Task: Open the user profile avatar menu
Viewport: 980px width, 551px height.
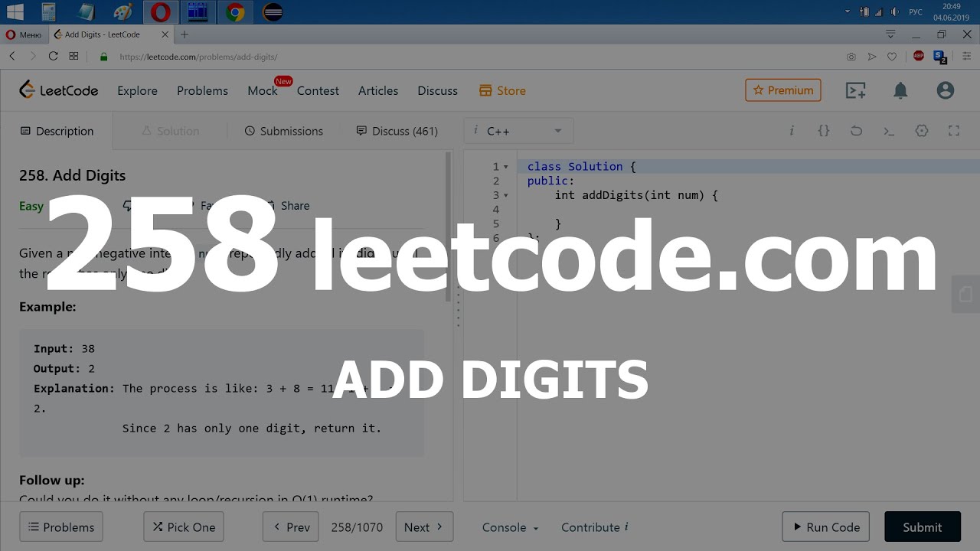Action: click(946, 90)
